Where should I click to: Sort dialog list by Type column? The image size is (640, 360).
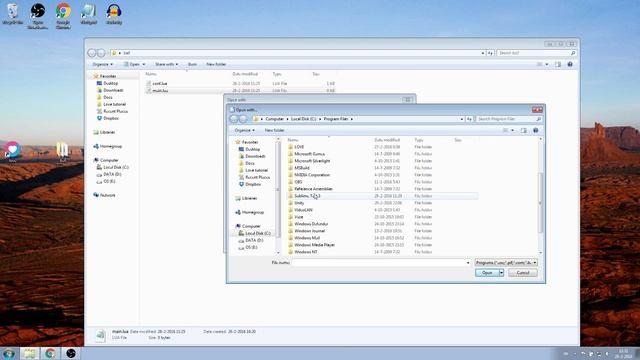click(419, 140)
